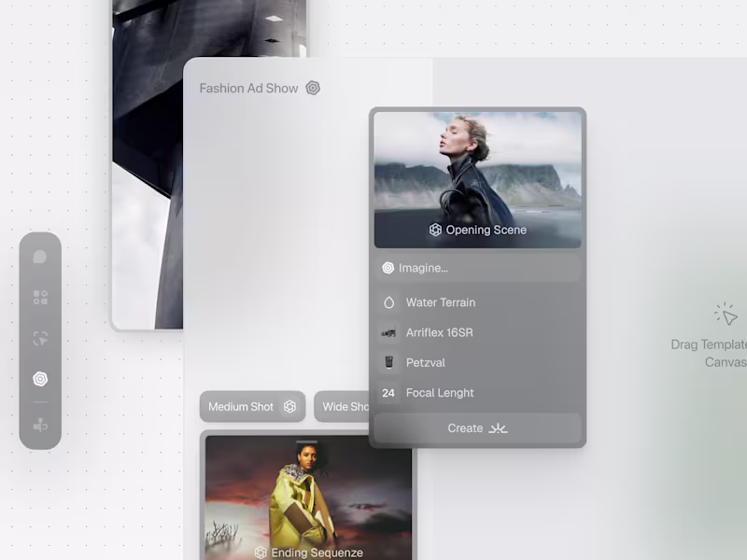Click the lens icon for Petzval
This screenshot has width=747, height=560.
(388, 362)
